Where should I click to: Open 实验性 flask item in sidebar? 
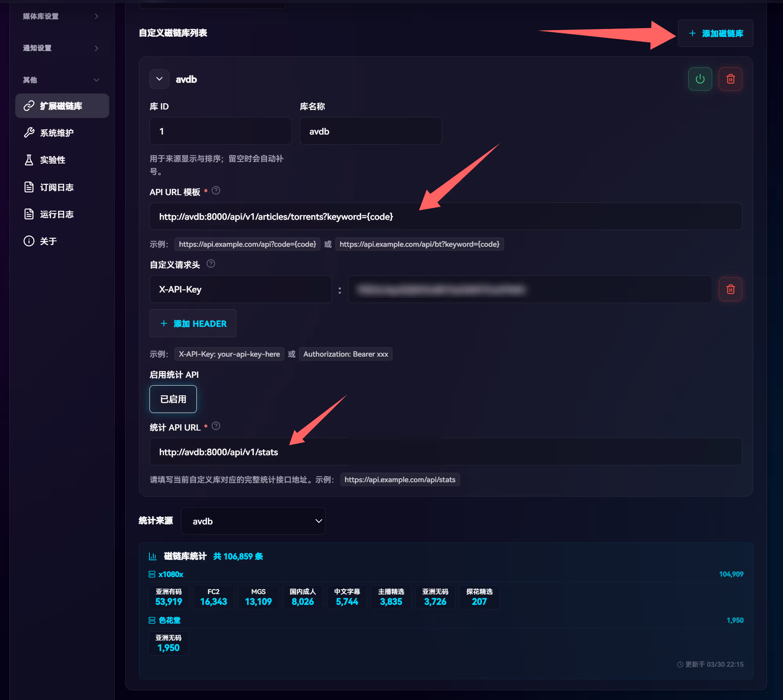53,160
